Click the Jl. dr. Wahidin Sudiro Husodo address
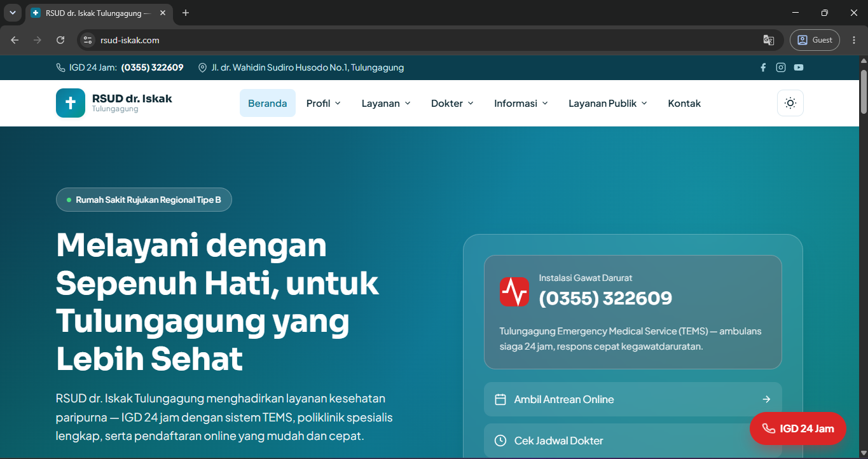The height and width of the screenshot is (459, 868). click(308, 67)
